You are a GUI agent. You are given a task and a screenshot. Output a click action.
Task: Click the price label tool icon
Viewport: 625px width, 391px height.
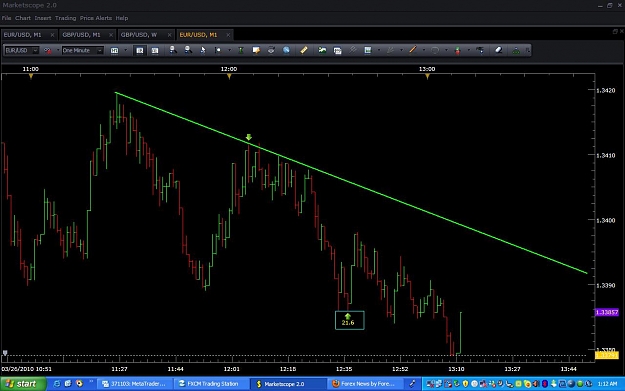(480, 50)
